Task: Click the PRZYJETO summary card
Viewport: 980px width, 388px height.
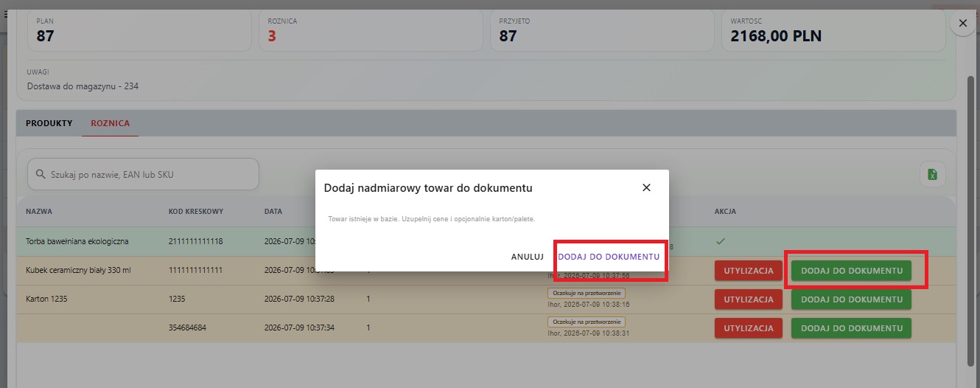Action: (x=602, y=30)
